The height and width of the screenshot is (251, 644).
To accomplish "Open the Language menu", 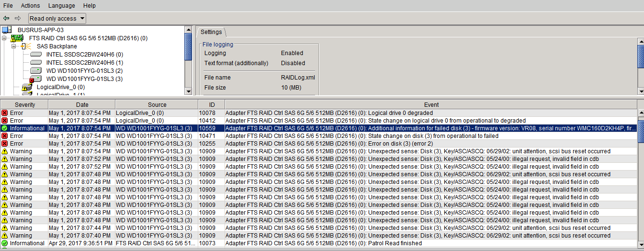I will pos(61,6).
